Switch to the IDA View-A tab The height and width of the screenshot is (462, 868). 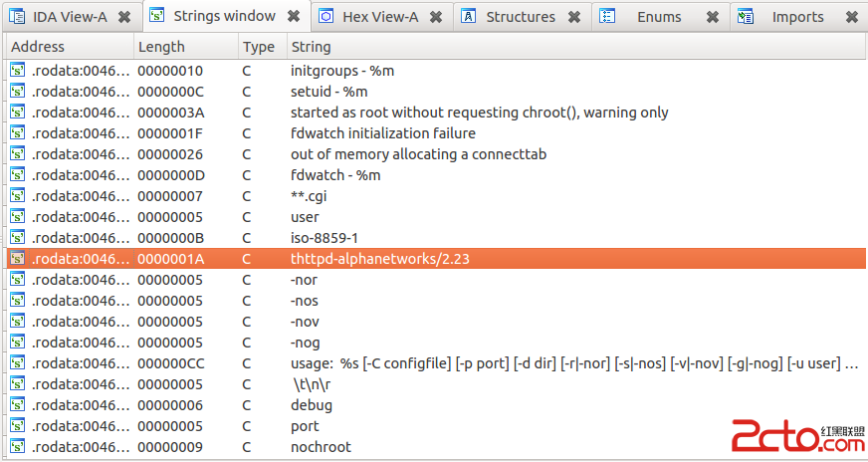[x=69, y=17]
